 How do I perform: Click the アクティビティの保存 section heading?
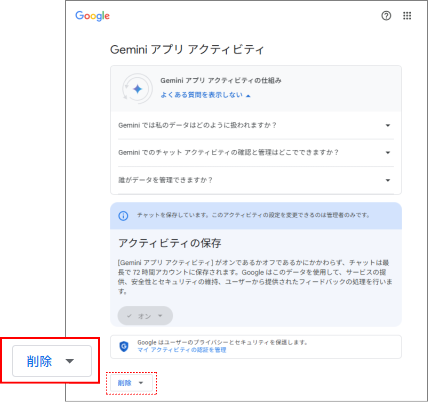click(170, 243)
